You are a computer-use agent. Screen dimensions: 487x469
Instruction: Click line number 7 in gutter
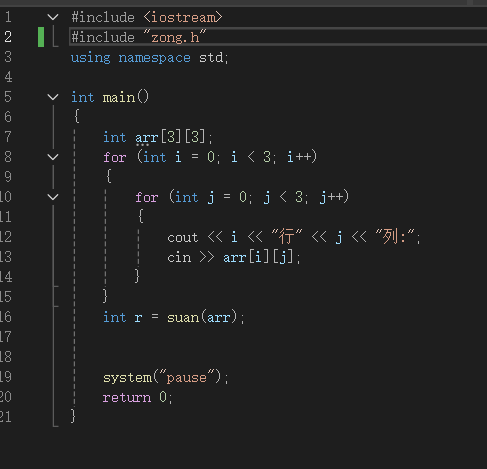click(8, 137)
